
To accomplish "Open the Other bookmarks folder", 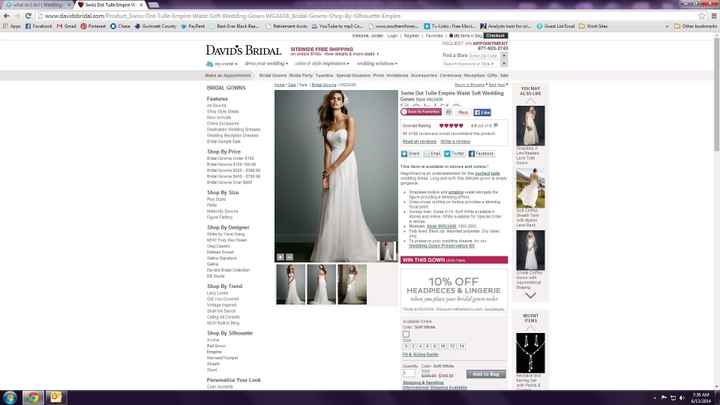I will click(695, 26).
